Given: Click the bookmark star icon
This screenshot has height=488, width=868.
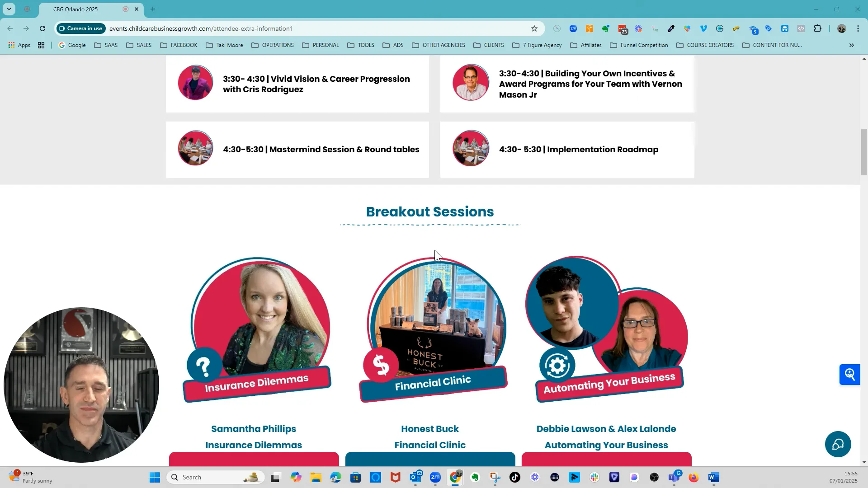Looking at the screenshot, I should (534, 28).
